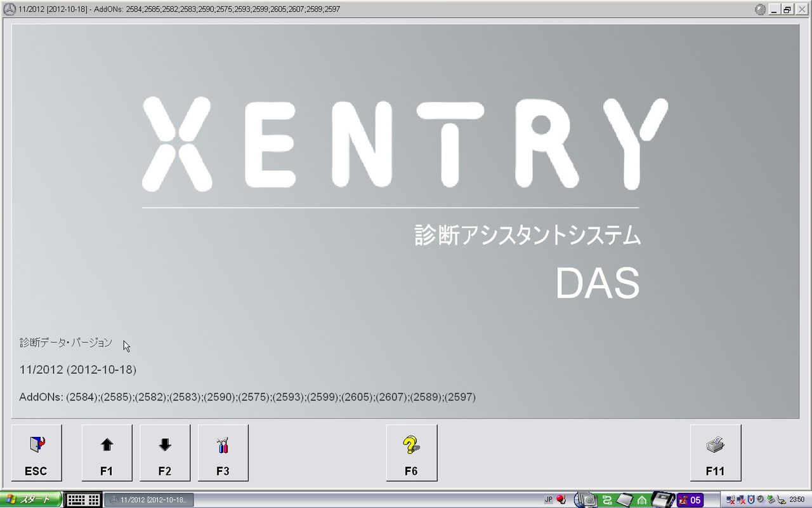Viewport: 812px width, 508px height.
Task: Click the cable connection tray icon beside the clock
Action: (780, 500)
